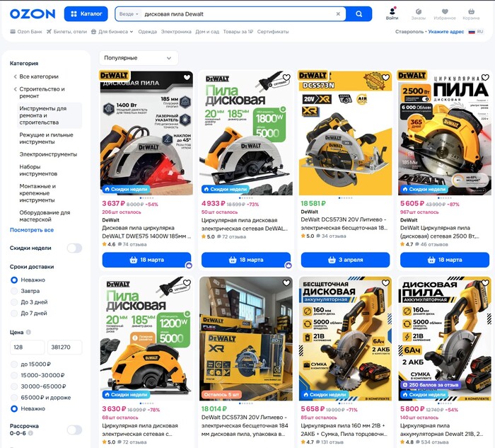The height and width of the screenshot is (448, 495).
Task: Select the Завтра delivery radio option
Action: (x=14, y=291)
